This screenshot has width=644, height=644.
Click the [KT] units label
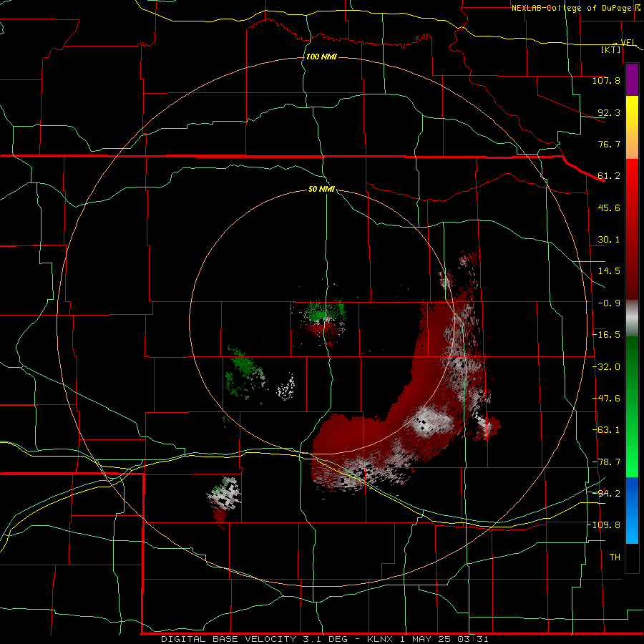[611, 49]
